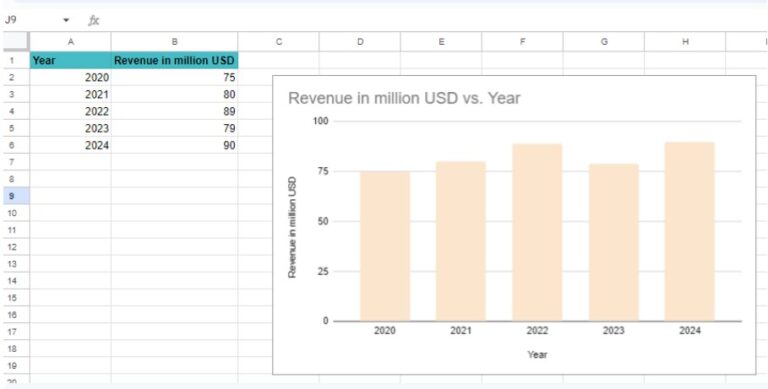Click the horizontal axis title Year
Screen dimensions: 768x389
[x=537, y=354]
